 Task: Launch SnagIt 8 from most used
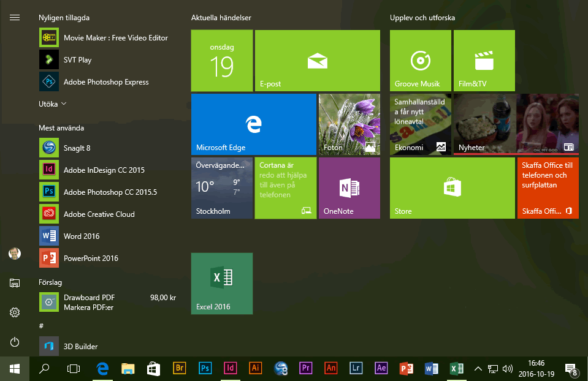tap(77, 148)
